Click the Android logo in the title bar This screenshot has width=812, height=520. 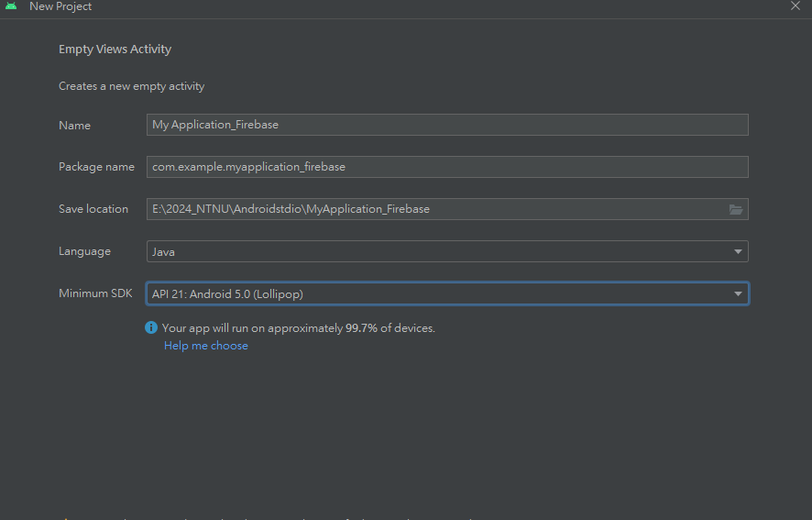pyautogui.click(x=11, y=6)
